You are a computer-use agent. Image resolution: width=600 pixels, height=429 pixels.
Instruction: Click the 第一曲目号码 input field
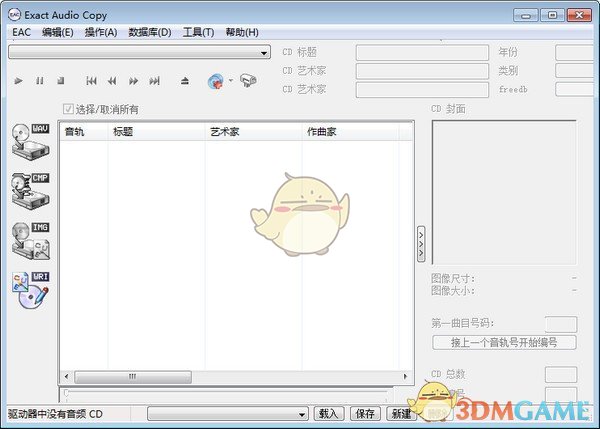(561, 324)
